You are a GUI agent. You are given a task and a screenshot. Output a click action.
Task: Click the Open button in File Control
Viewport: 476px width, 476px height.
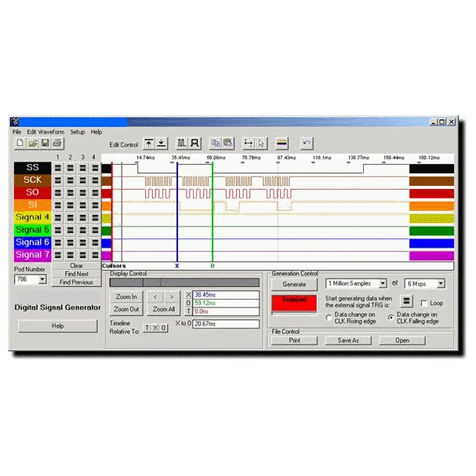(x=402, y=340)
